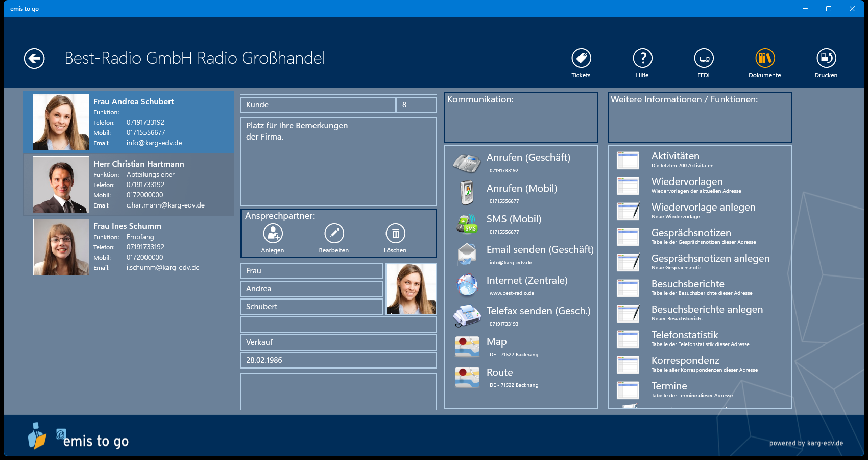Click the Map icon
This screenshot has width=868, height=460.
coord(467,347)
